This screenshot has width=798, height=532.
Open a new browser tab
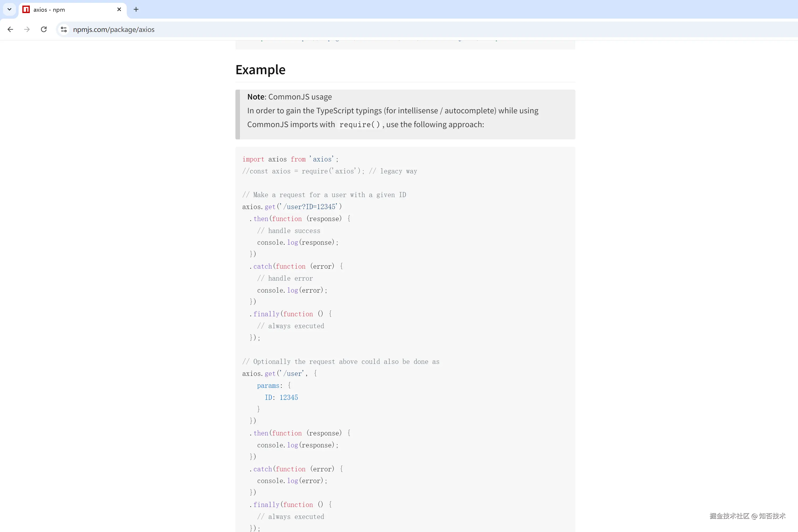[x=136, y=10]
